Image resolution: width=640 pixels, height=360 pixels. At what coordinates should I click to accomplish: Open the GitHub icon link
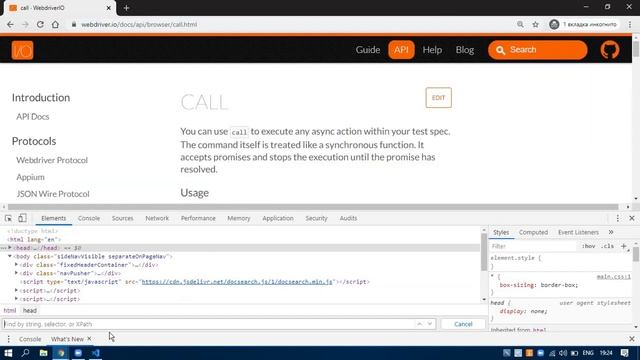point(610,50)
